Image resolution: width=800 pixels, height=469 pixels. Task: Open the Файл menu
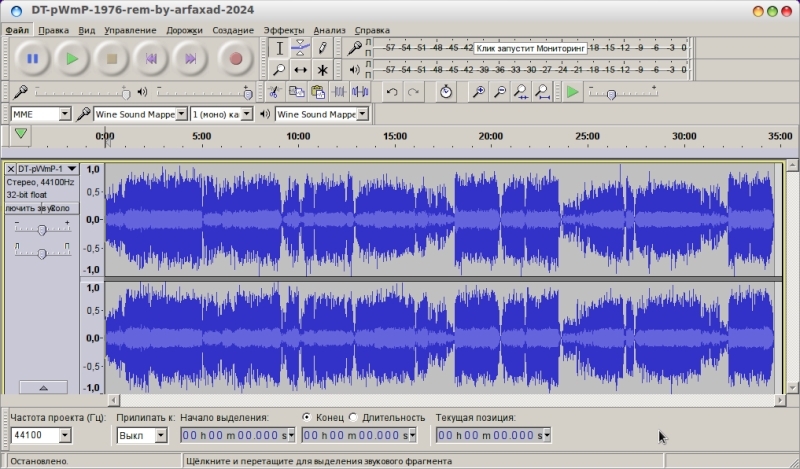click(17, 30)
